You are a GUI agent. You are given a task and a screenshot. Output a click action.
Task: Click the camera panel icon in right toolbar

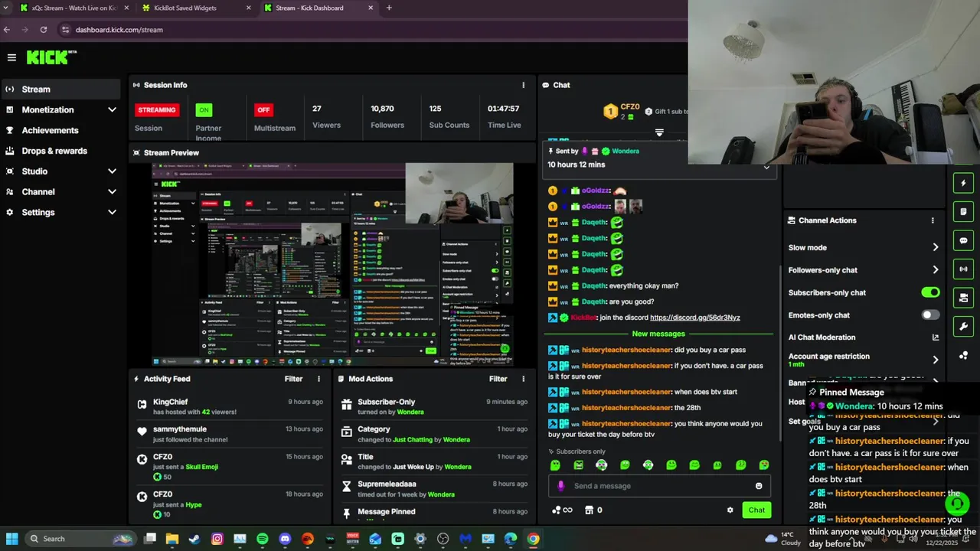963,298
